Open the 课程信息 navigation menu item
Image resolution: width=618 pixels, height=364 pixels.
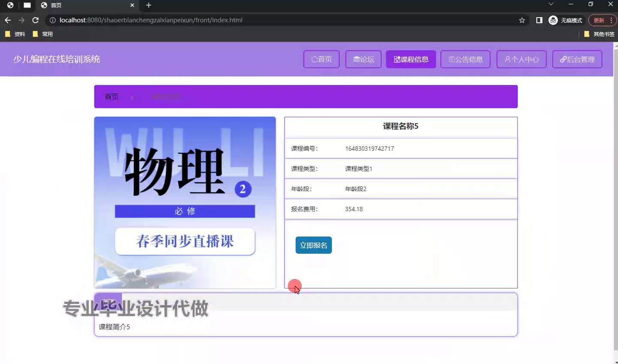point(411,59)
